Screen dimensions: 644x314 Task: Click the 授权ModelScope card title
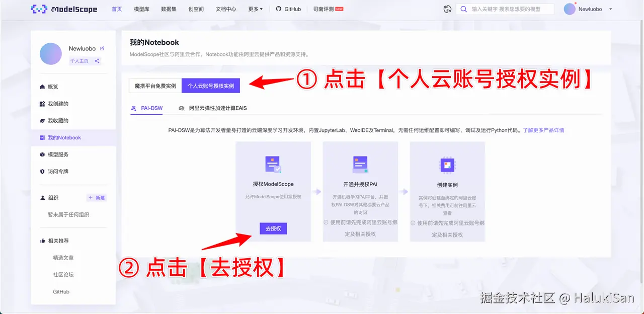pyautogui.click(x=273, y=184)
